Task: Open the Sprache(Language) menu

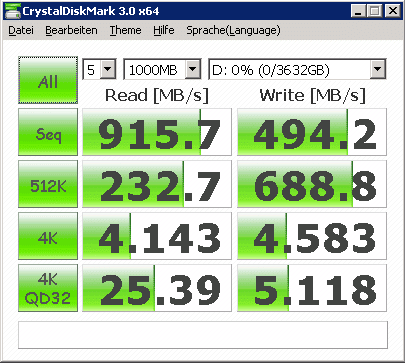Action: pos(233,30)
